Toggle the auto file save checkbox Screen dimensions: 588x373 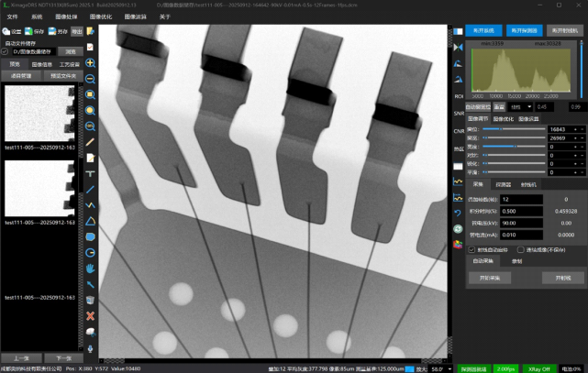(6, 51)
